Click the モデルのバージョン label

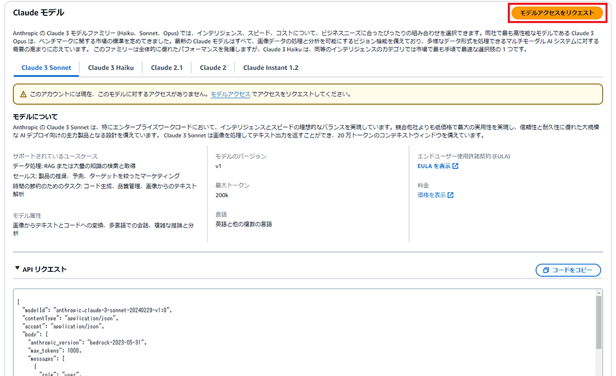pyautogui.click(x=241, y=156)
